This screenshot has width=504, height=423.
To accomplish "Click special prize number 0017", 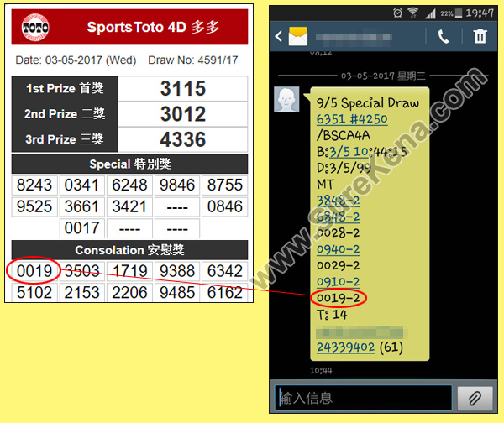I will [x=81, y=228].
